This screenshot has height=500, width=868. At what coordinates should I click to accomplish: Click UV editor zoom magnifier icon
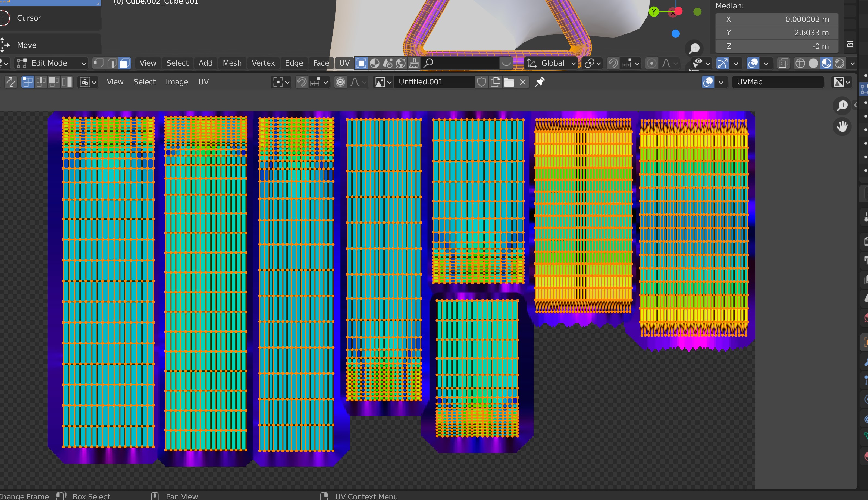(x=842, y=105)
